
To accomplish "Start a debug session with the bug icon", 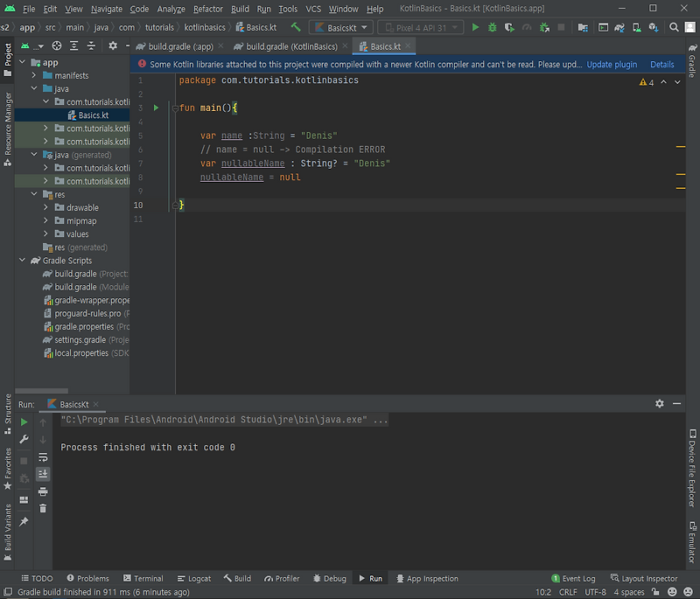I will click(x=492, y=27).
